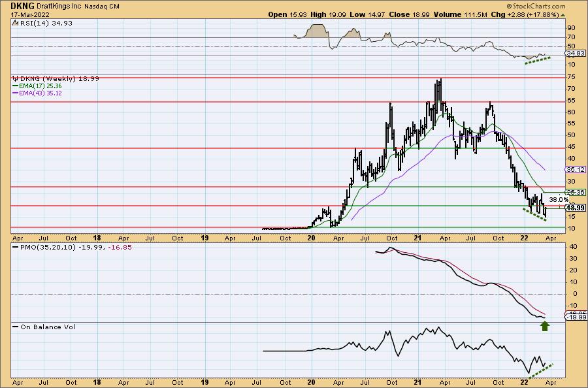Click the PMO(35,20,10) legend text
Screen dimensions: 588x388
(x=48, y=248)
